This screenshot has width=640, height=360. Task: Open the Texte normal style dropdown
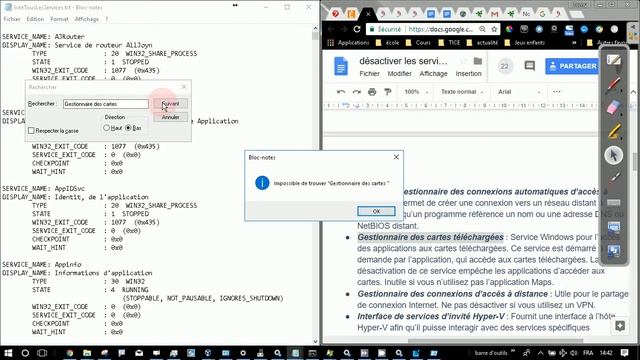[x=462, y=92]
